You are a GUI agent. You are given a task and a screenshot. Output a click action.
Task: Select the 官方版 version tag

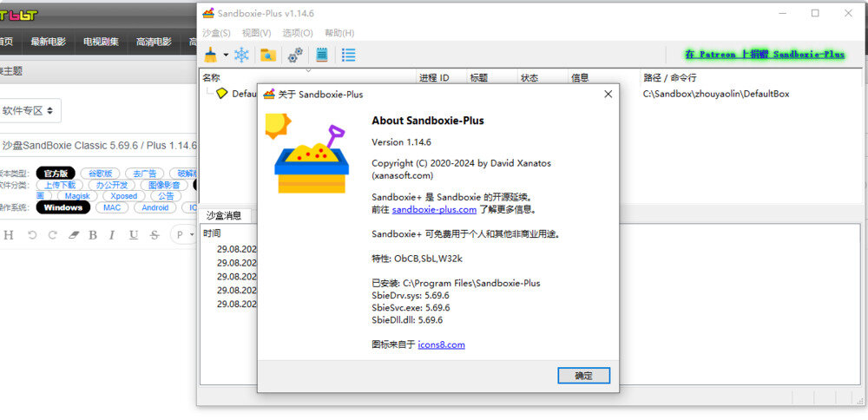(56, 174)
